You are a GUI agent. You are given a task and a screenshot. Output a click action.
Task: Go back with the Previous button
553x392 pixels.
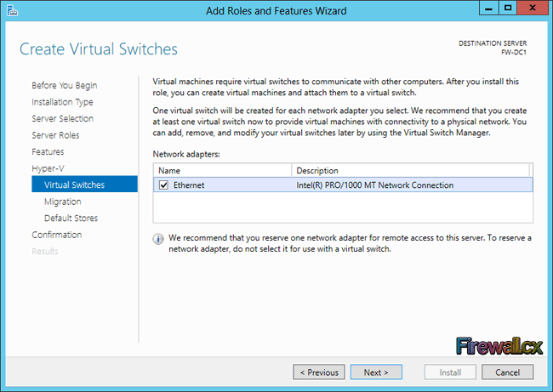319,372
